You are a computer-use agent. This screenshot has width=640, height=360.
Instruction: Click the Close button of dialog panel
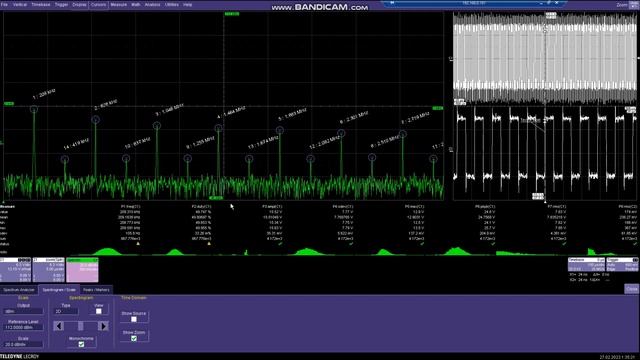[x=631, y=289]
